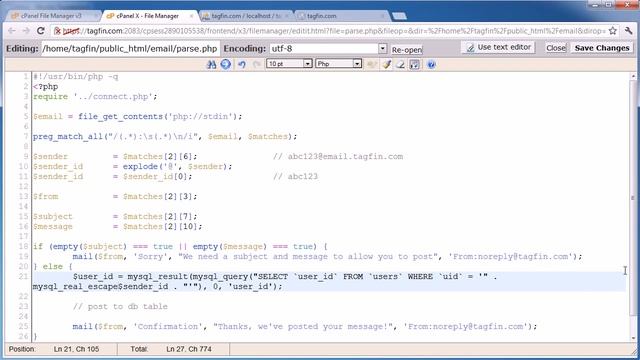Click the "Ln 21, Ch 105" position status
The width and height of the screenshot is (640, 360).
point(76,349)
